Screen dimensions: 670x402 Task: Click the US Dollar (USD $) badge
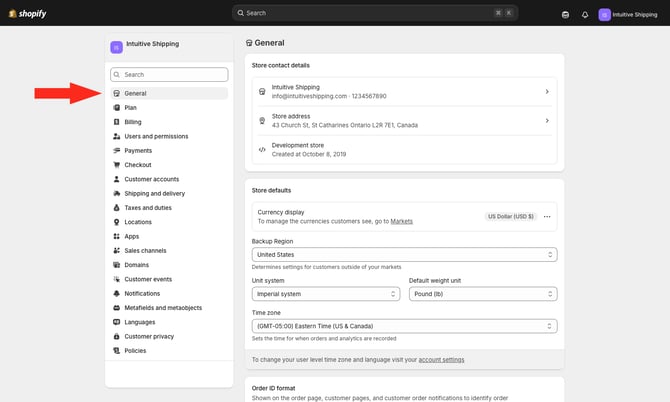click(x=511, y=217)
